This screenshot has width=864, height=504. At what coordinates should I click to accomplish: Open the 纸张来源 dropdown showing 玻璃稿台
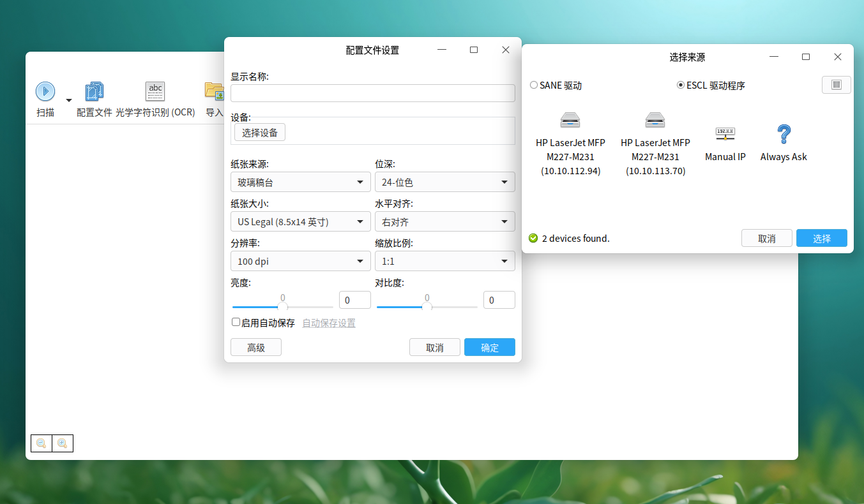pyautogui.click(x=301, y=182)
